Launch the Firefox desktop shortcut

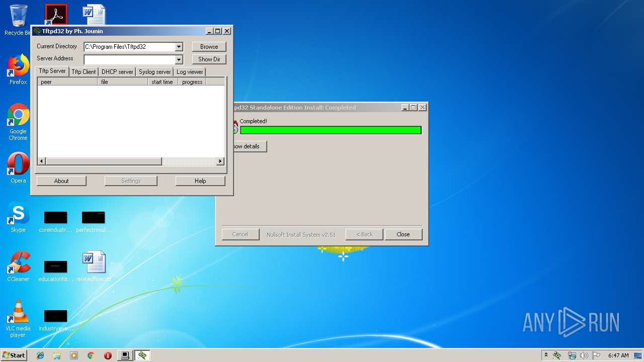pyautogui.click(x=18, y=69)
